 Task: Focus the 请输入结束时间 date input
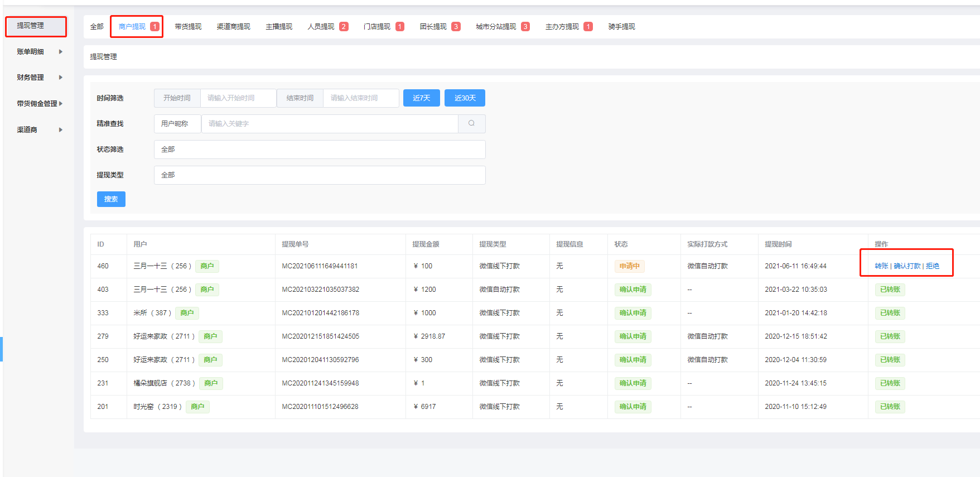[361, 98]
